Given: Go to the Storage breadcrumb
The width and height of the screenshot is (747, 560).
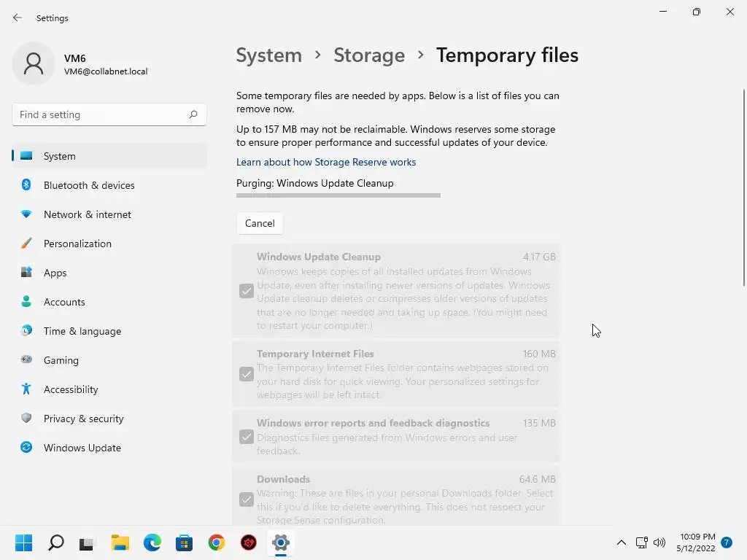Looking at the screenshot, I should (x=369, y=55).
